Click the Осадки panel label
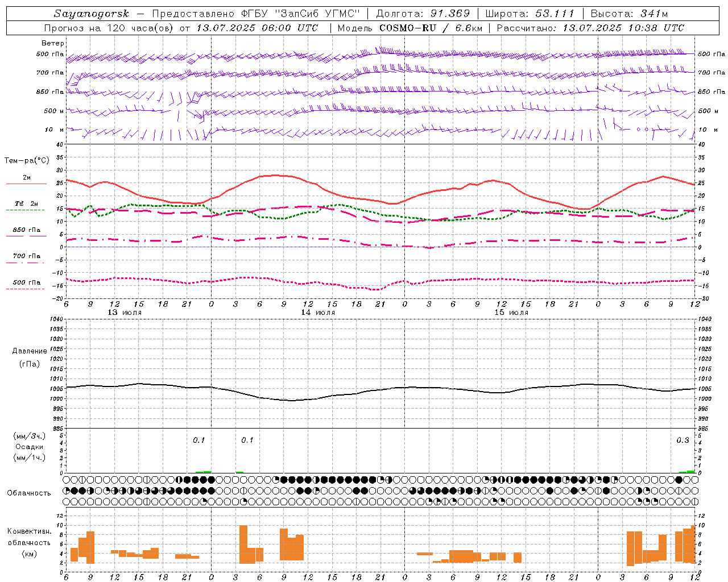This screenshot has height=582, width=728. 29,447
